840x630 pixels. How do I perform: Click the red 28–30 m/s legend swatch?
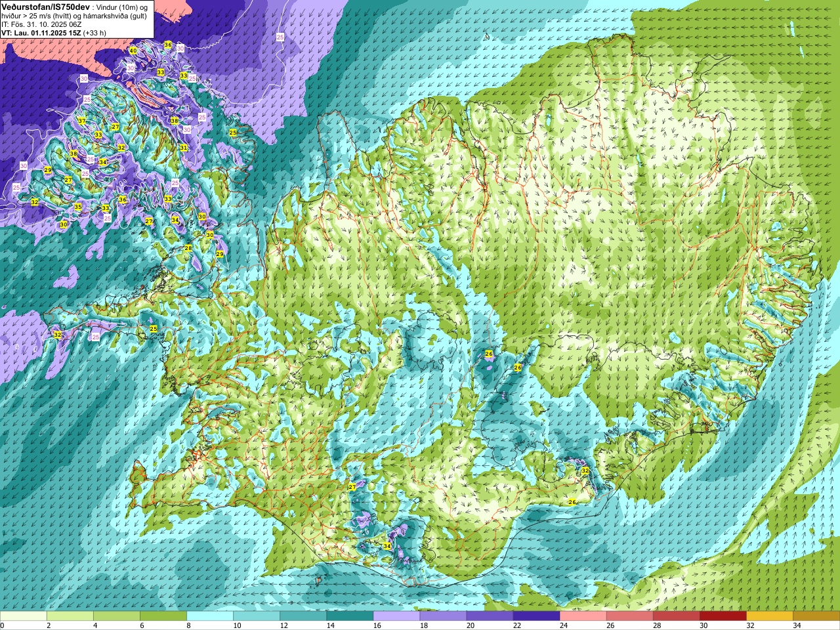point(676,616)
